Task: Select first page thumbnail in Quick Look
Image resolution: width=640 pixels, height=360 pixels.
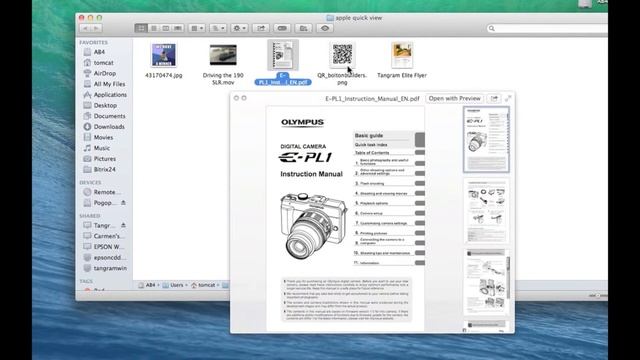Action: pyautogui.click(x=486, y=139)
